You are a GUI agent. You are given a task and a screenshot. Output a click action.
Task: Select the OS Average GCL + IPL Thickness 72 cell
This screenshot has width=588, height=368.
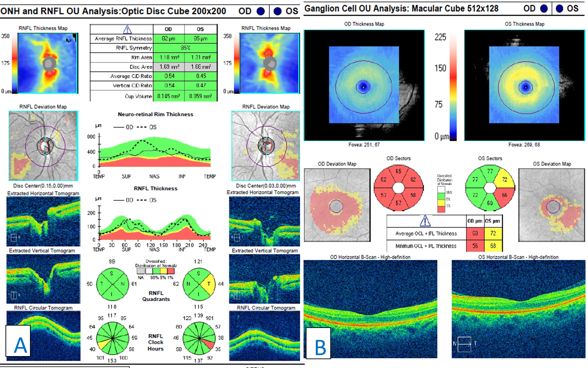(493, 233)
